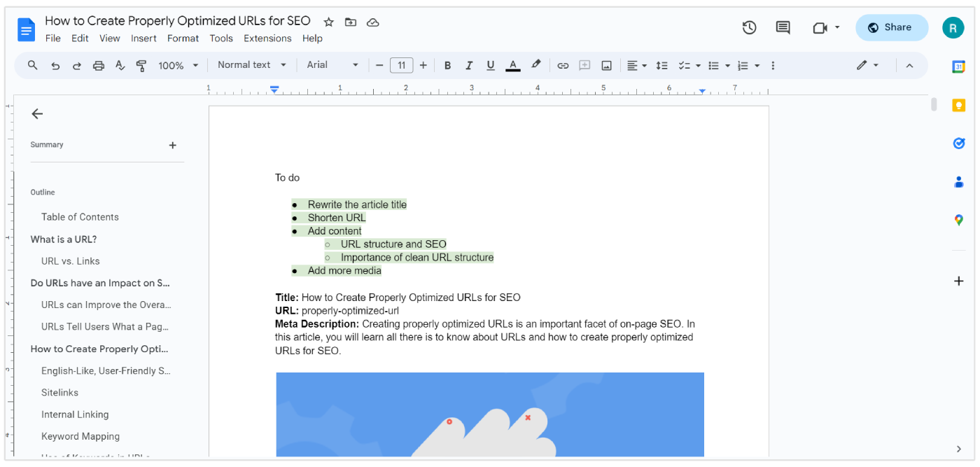Open version history via the clock icon
The height and width of the screenshot is (467, 980).
point(749,27)
